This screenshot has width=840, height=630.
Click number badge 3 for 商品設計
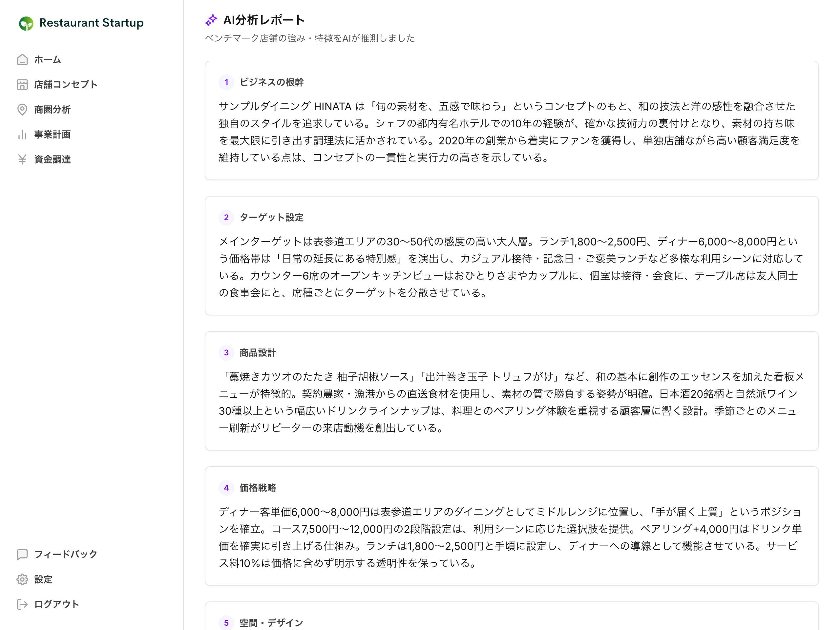226,353
